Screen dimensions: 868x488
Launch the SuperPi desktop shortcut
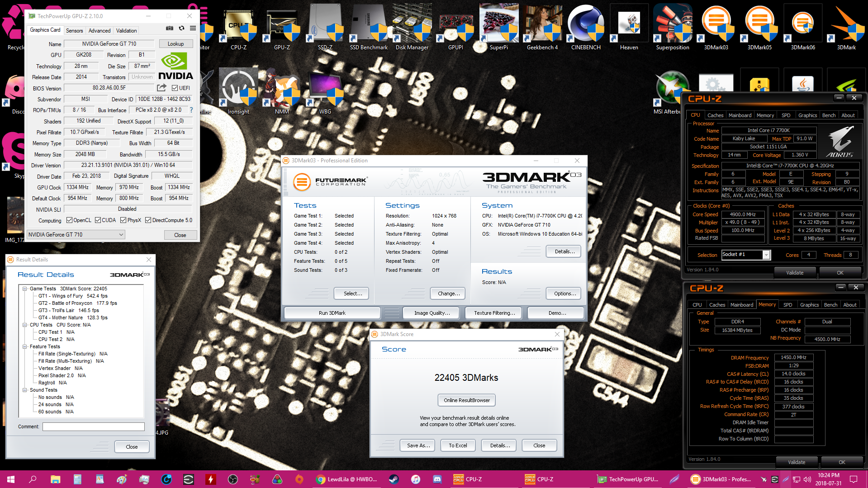click(499, 27)
